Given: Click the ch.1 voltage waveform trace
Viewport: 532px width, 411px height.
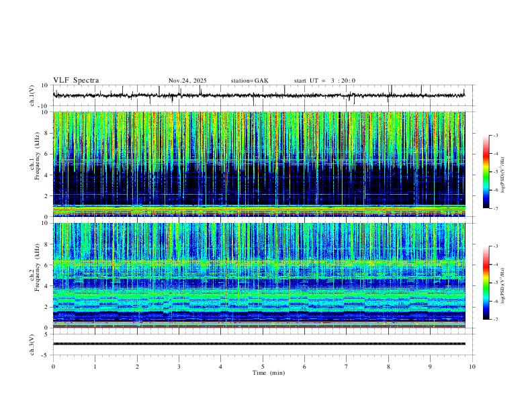Looking at the screenshot, I should tap(259, 95).
